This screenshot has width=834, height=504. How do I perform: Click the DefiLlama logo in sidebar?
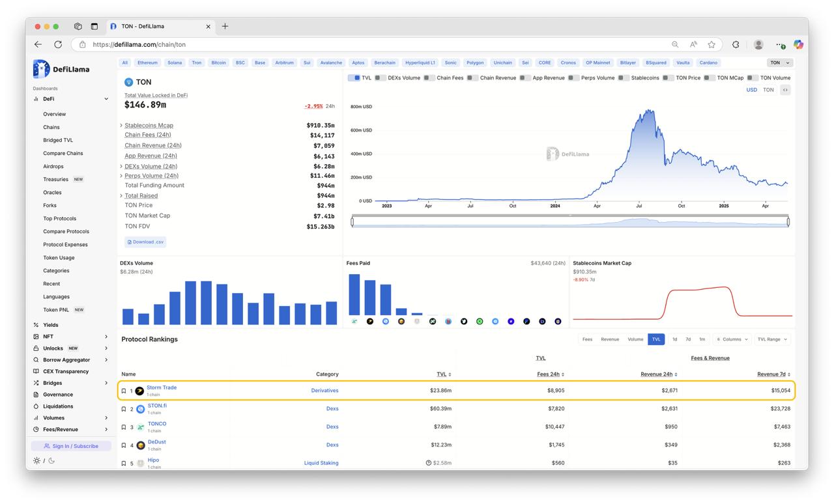click(61, 69)
